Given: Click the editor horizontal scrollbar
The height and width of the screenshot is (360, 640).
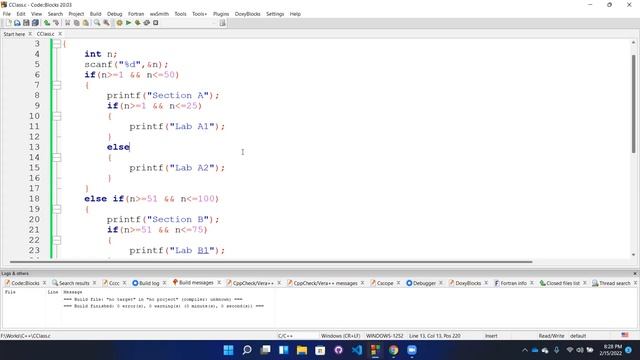Looking at the screenshot, I should (x=271, y=262).
